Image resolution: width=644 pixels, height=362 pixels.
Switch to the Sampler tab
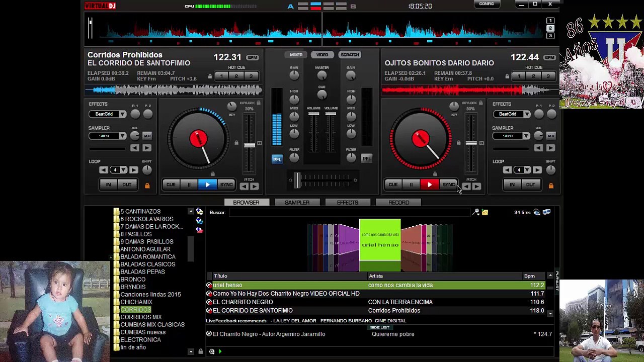[297, 203]
